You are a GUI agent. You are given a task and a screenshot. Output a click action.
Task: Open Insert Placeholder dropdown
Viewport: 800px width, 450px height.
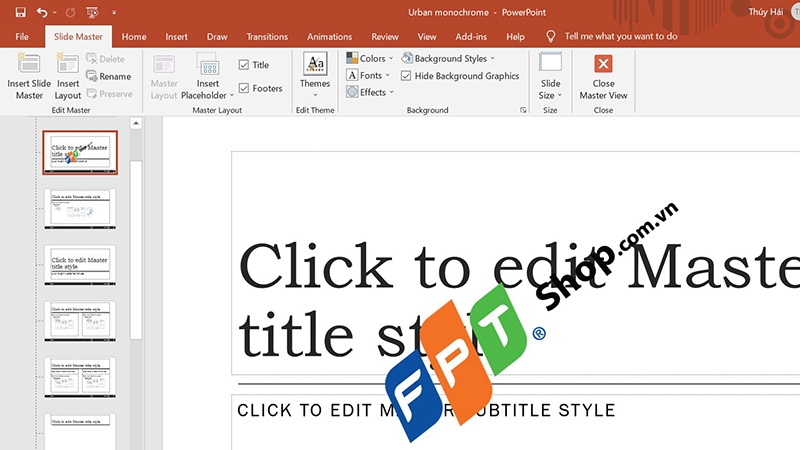[208, 77]
